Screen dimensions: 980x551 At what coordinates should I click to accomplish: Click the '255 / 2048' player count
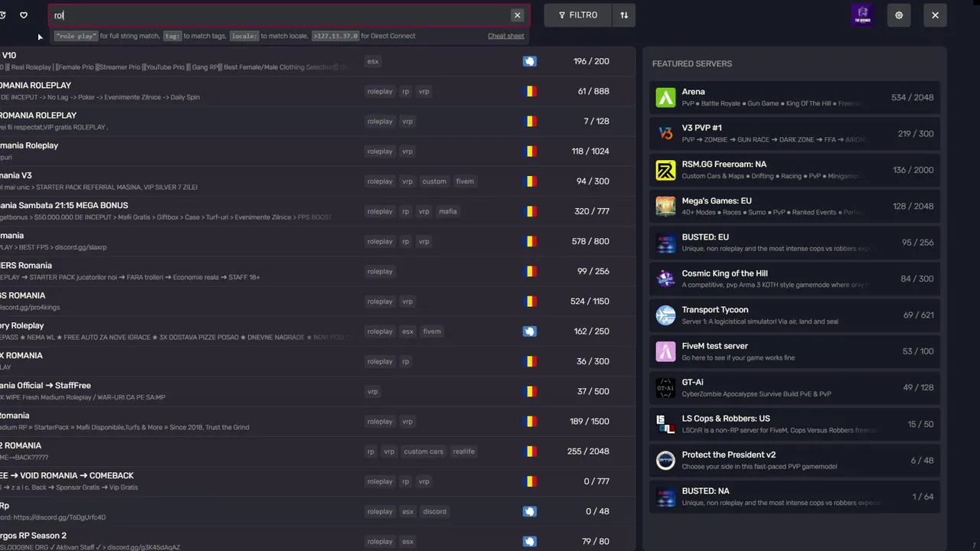coord(588,452)
